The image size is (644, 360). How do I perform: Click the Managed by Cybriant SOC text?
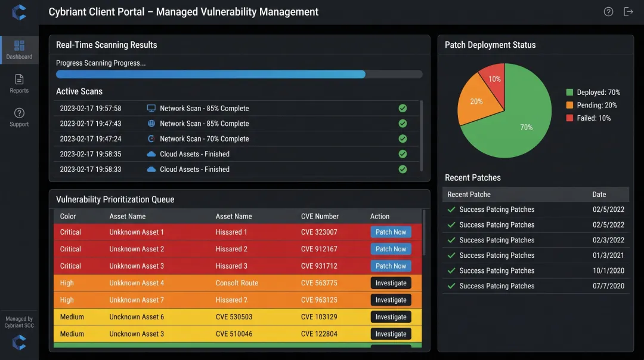tap(19, 322)
